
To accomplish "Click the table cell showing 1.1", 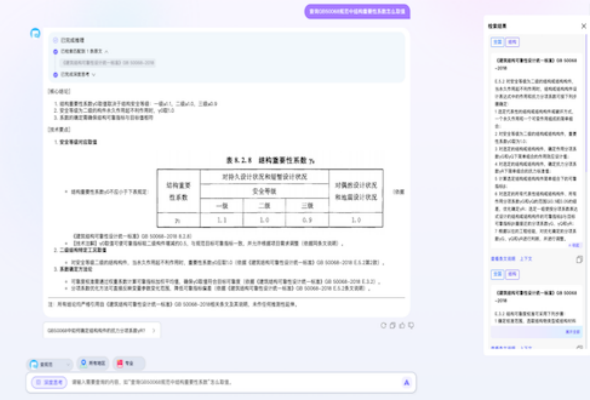I will pos(222,220).
